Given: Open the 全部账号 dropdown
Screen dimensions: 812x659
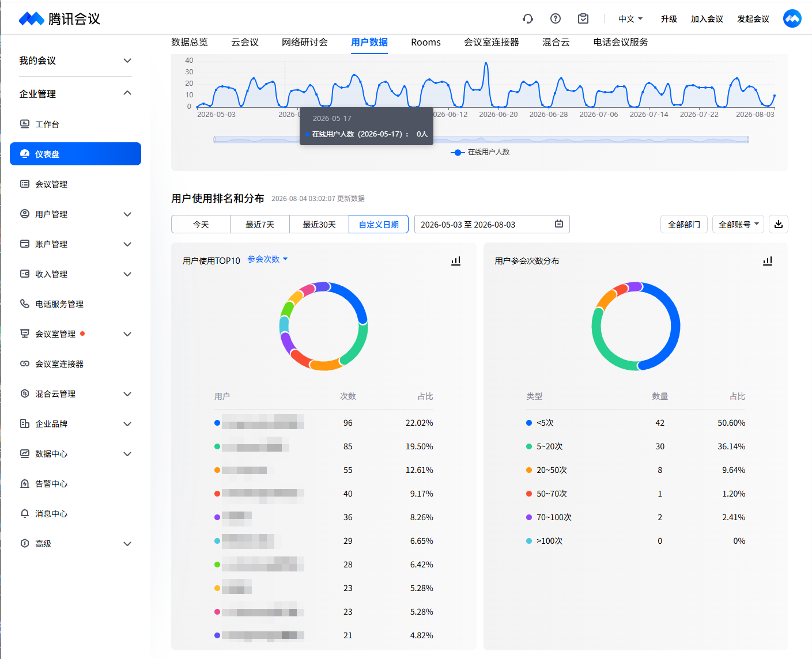Looking at the screenshot, I should [x=738, y=224].
